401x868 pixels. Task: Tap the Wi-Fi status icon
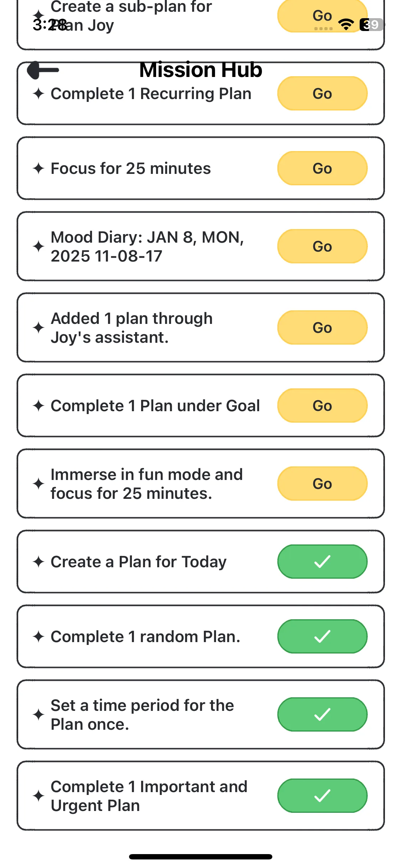(x=346, y=24)
